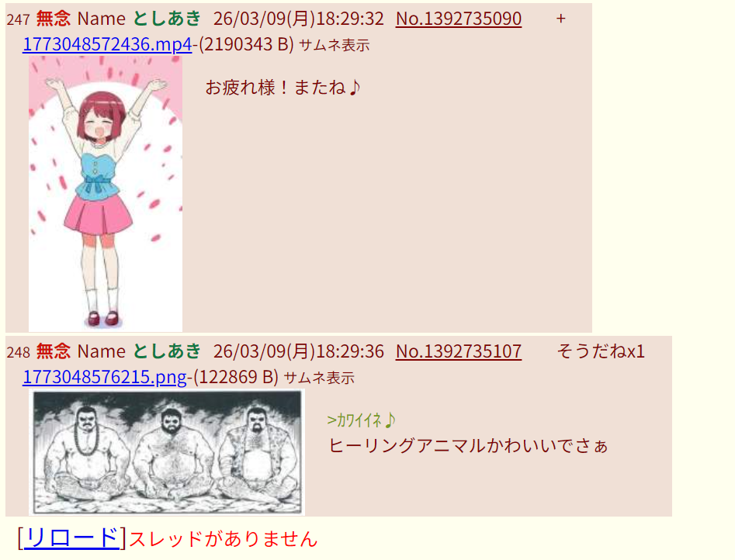735x560 pixels.
Task: Click the comment ヒーリングアニマルかわいいでさぁ
Action: [468, 446]
